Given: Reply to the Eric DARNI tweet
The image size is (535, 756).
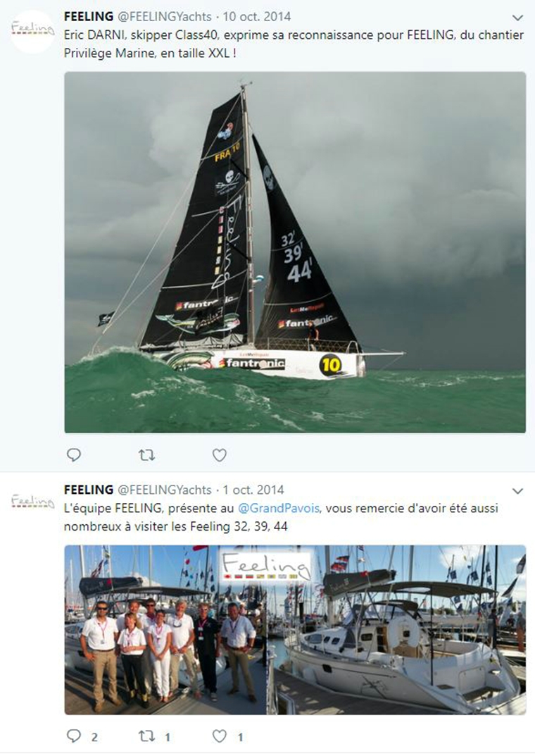Looking at the screenshot, I should 74,454.
